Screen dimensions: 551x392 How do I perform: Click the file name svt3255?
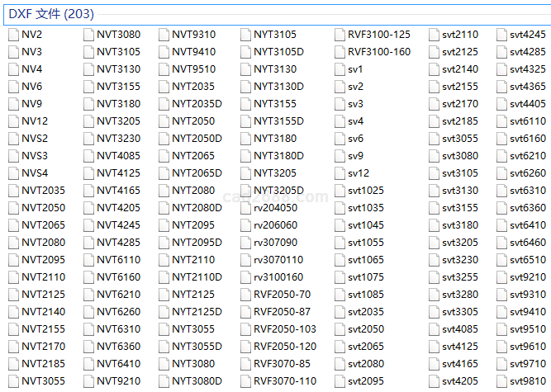coord(459,277)
